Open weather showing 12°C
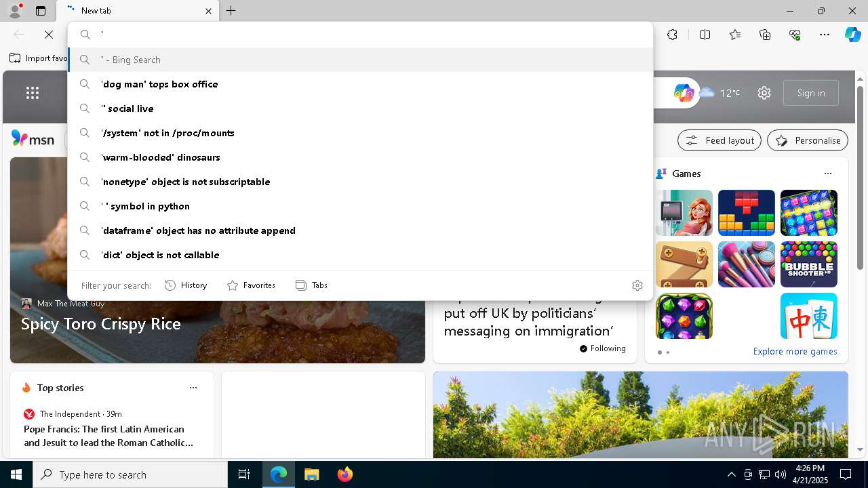 [719, 93]
